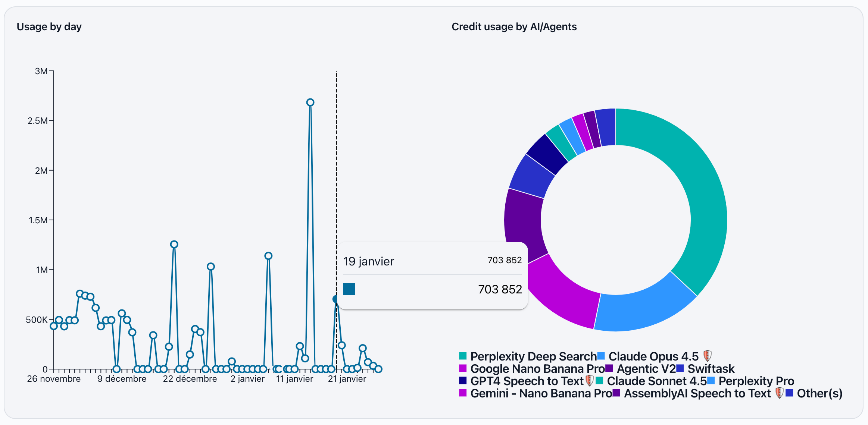
Task: Click the "Usage by day" chart title
Action: click(49, 27)
